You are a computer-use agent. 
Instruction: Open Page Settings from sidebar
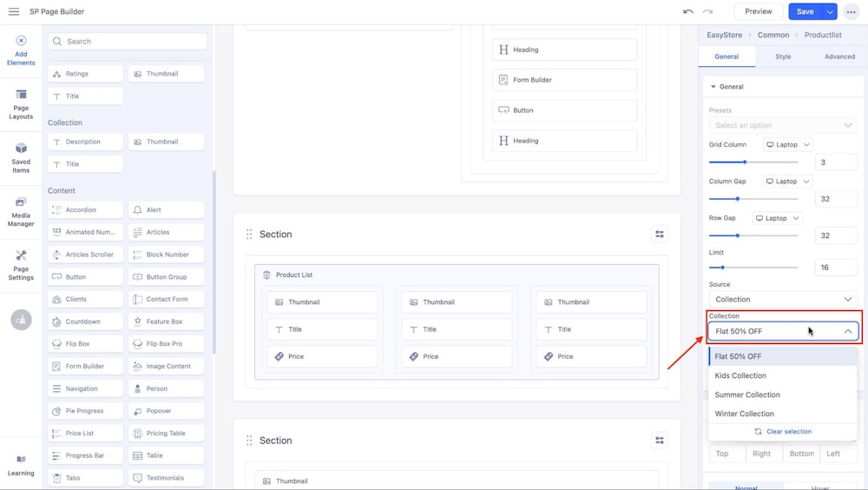tap(21, 265)
